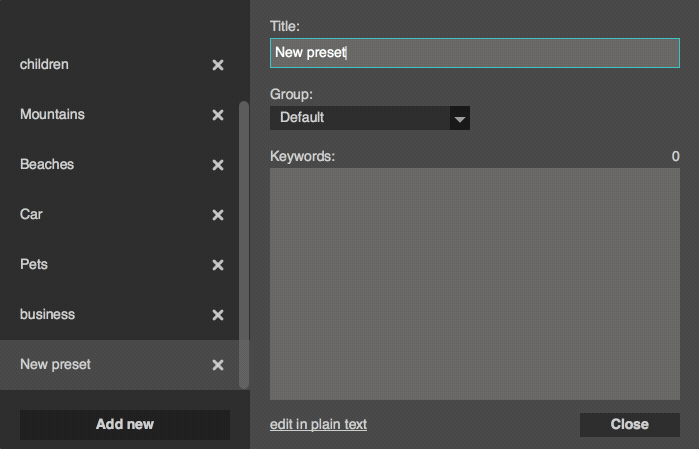
Task: Click the preset list vertical scrollbar
Action: click(244, 245)
